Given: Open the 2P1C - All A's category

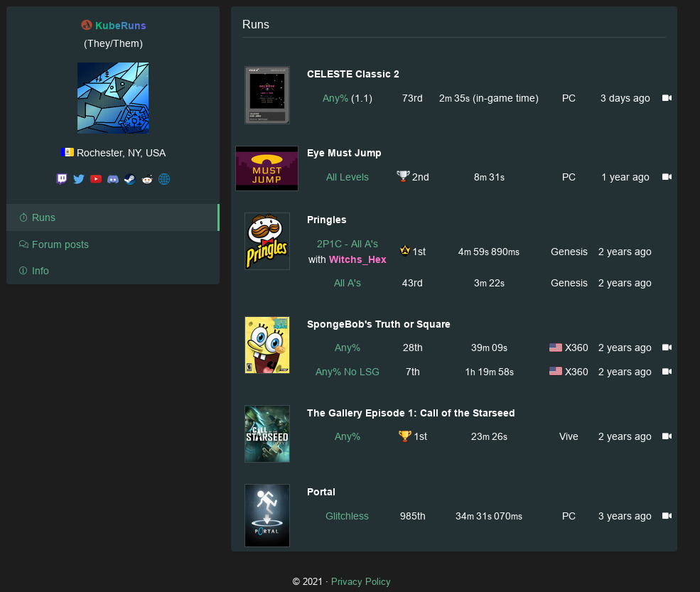Looking at the screenshot, I should click(x=348, y=244).
